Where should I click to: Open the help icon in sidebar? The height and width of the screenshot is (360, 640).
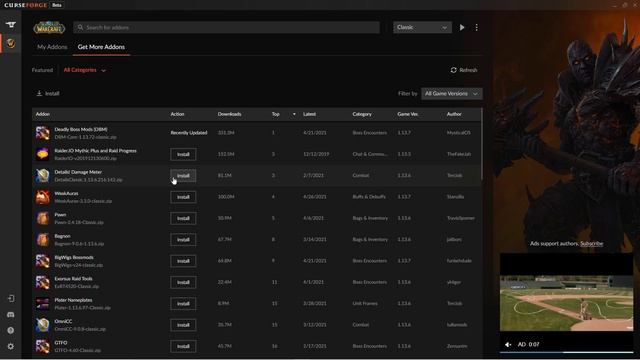click(11, 330)
